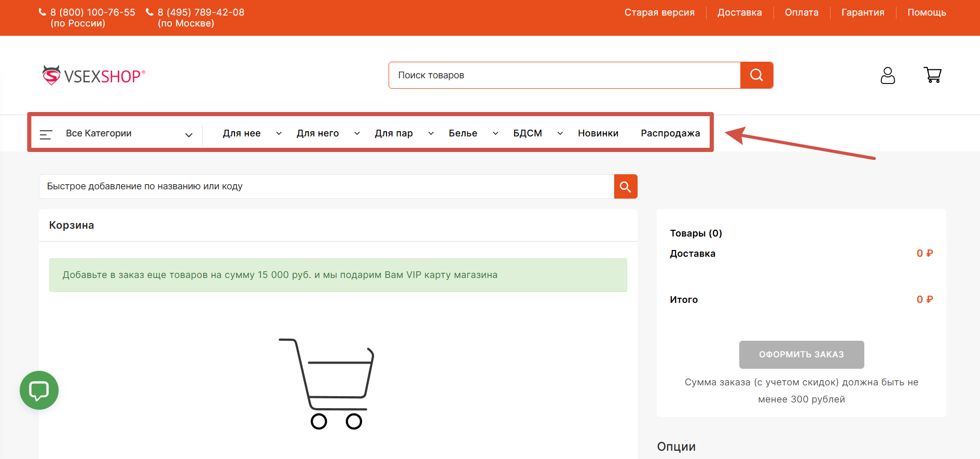980x459 pixels.
Task: Select the Для него menu label
Action: 318,133
